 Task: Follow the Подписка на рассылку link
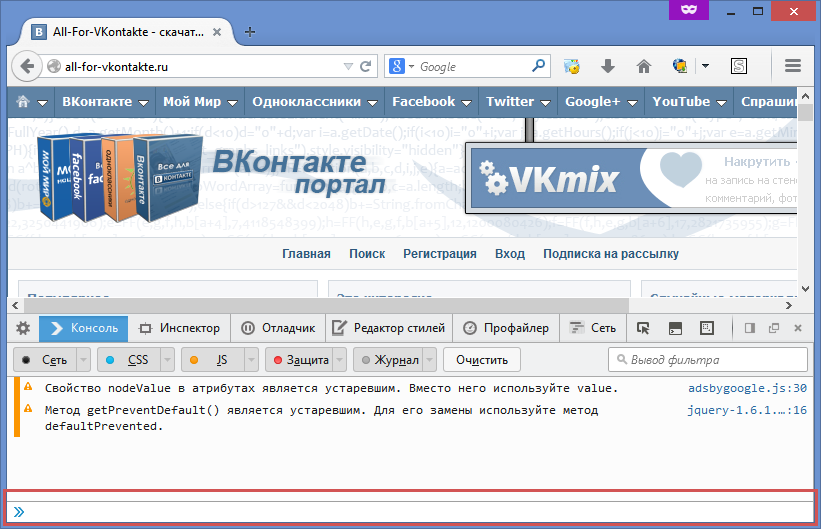(x=611, y=254)
